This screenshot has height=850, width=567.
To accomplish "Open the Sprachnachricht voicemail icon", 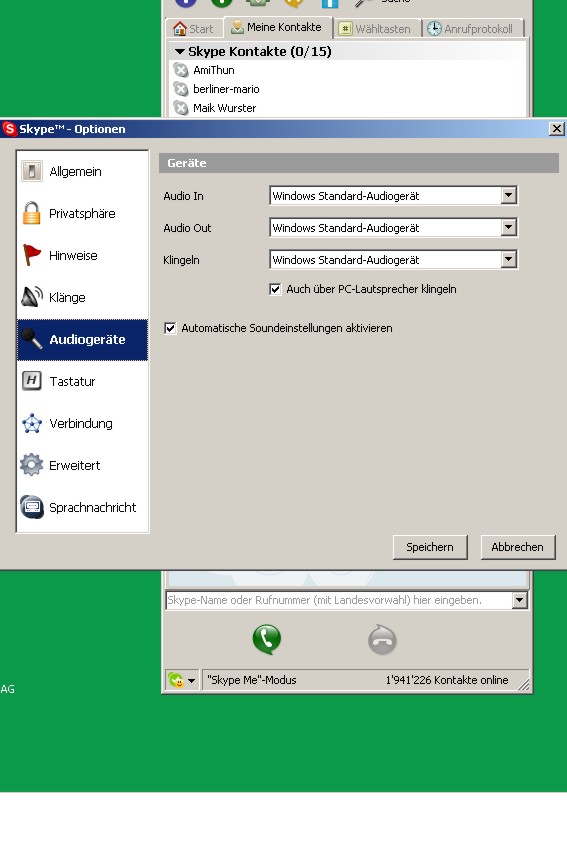I will pyautogui.click(x=31, y=507).
